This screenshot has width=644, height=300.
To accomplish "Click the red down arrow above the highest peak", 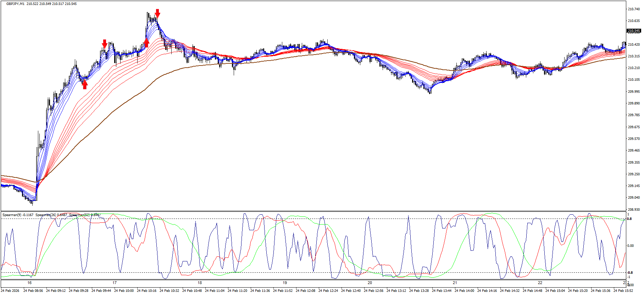I will (157, 13).
